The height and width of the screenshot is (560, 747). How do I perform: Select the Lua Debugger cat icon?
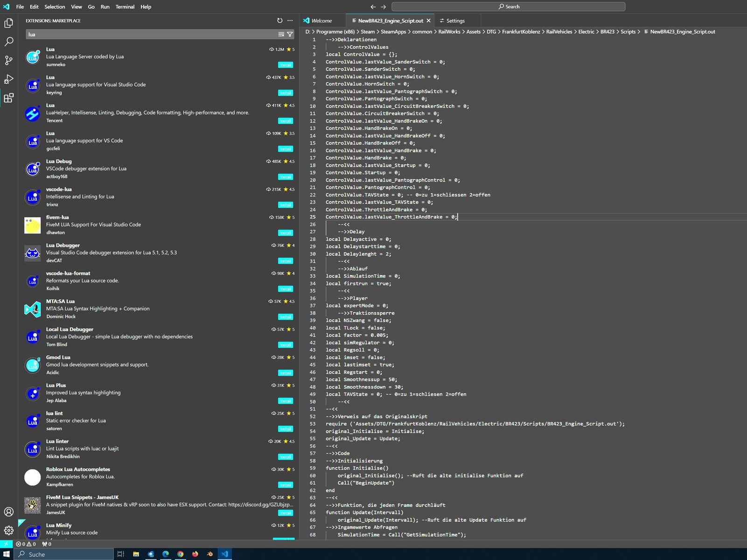(x=33, y=253)
